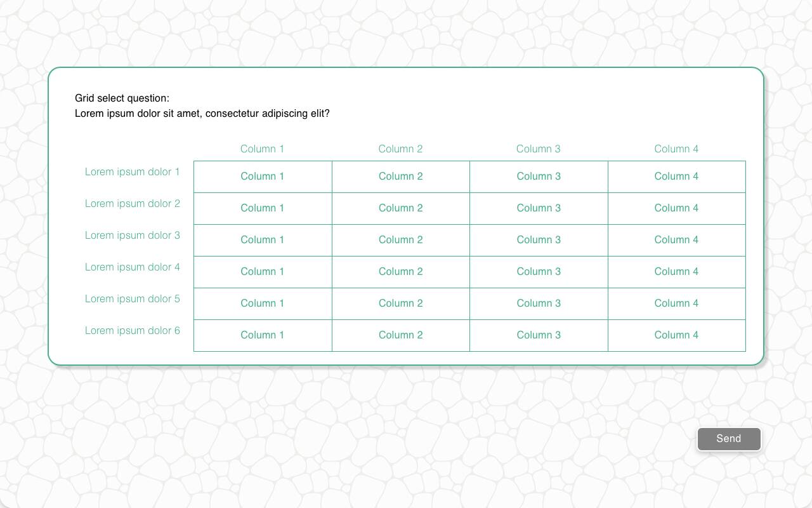Choose Column 4 for Lorem ipsum dolor 5
The height and width of the screenshot is (508, 812).
pyautogui.click(x=676, y=304)
